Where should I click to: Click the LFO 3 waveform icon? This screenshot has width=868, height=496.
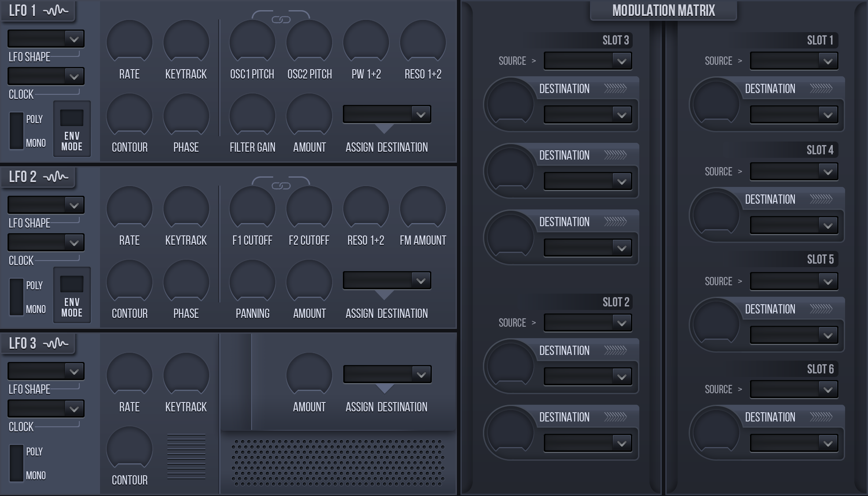[56, 343]
